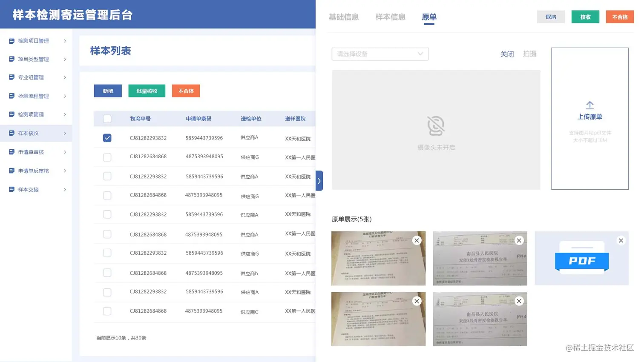The image size is (644, 362).
Task: Open the first slip photo thumbnail in the top row
Action: click(x=378, y=258)
